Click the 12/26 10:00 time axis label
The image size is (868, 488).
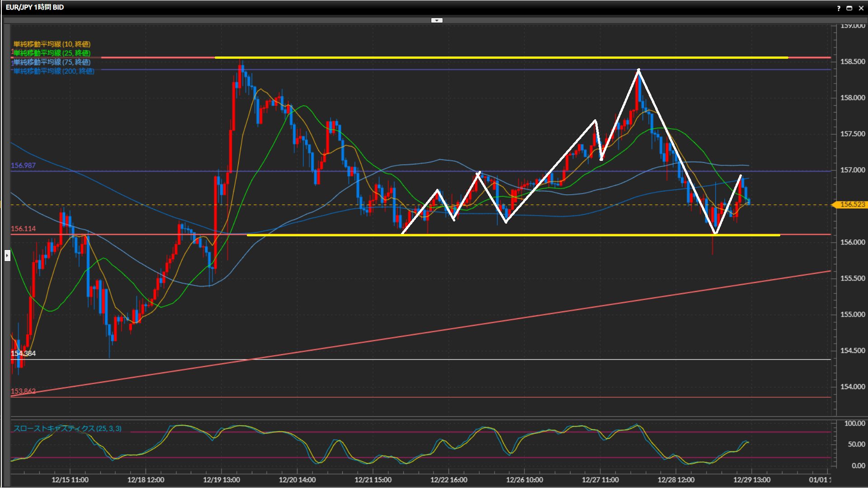[524, 480]
